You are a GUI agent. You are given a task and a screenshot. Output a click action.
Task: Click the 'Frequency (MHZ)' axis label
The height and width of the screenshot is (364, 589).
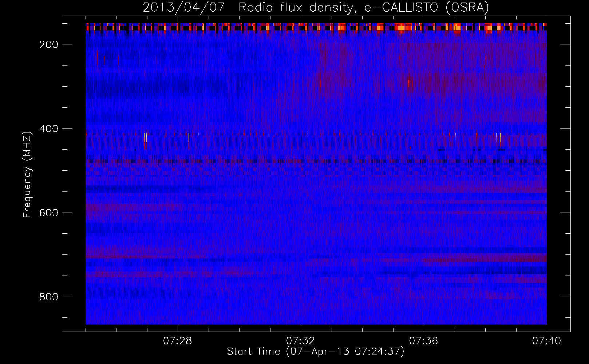pos(27,174)
